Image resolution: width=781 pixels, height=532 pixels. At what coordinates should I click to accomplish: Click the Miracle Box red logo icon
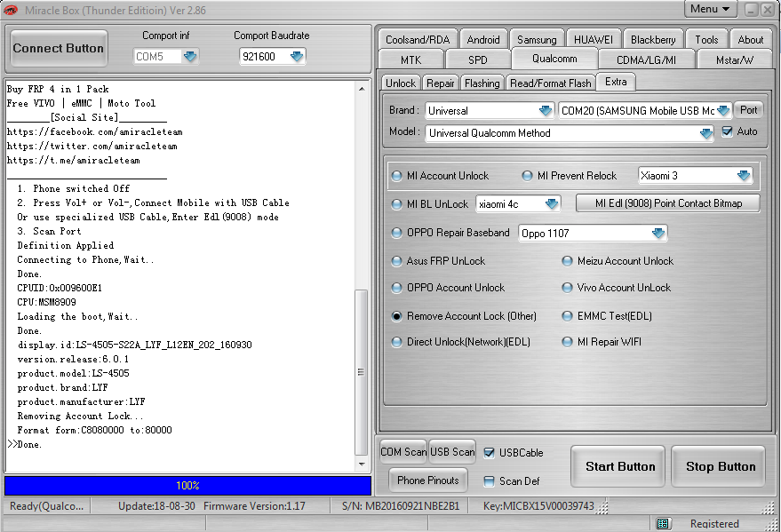pos(11,10)
